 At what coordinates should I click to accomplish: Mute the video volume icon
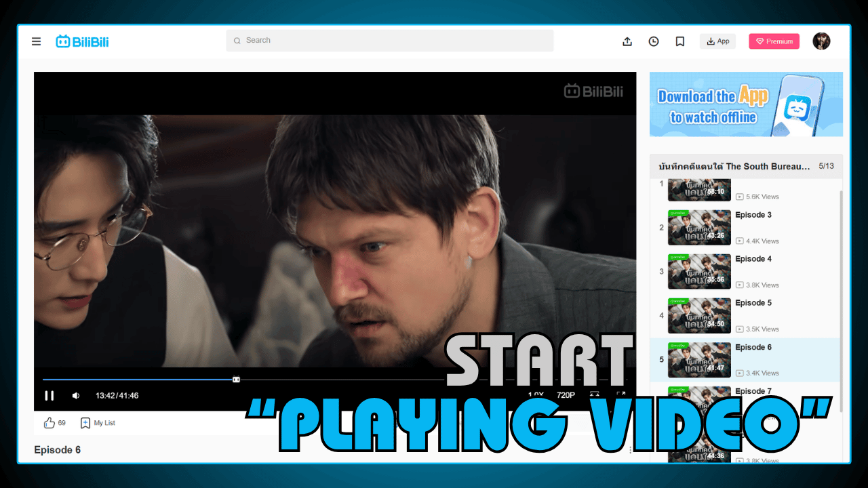pos(76,396)
